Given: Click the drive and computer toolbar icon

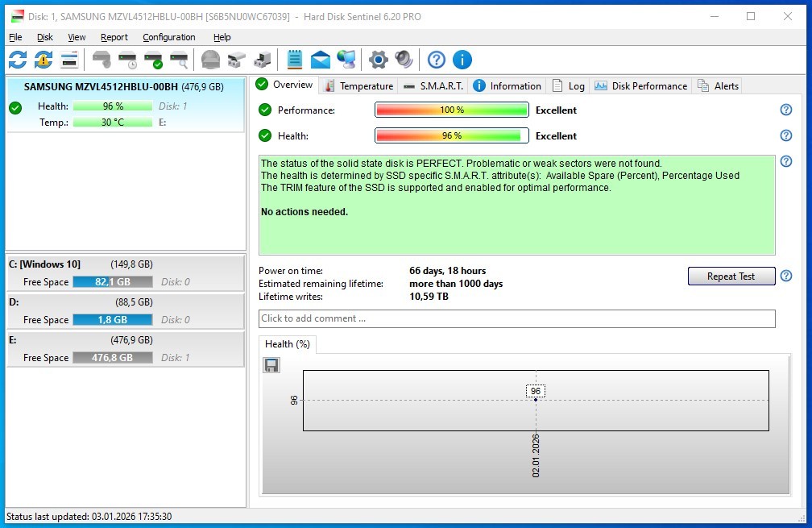Looking at the screenshot, I should pos(262,60).
